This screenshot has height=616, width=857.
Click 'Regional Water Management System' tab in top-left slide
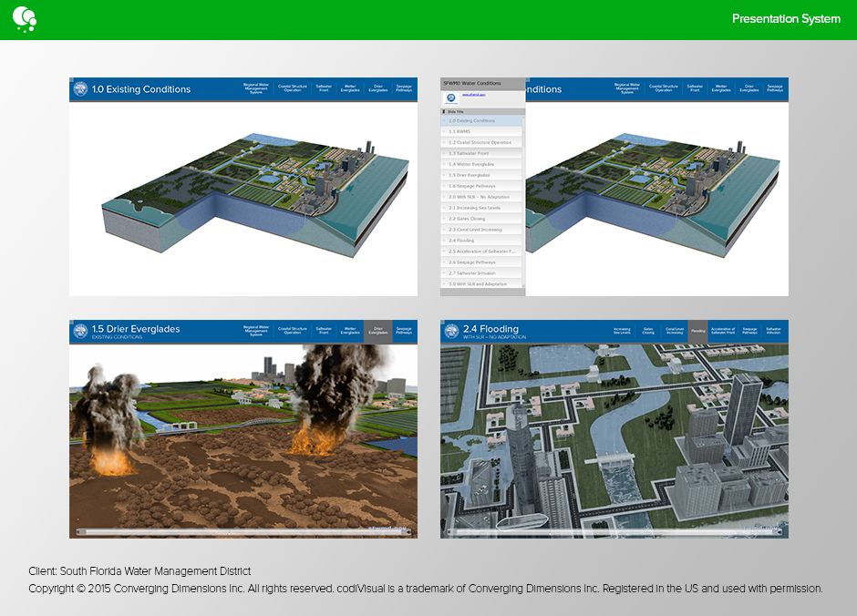coord(256,88)
